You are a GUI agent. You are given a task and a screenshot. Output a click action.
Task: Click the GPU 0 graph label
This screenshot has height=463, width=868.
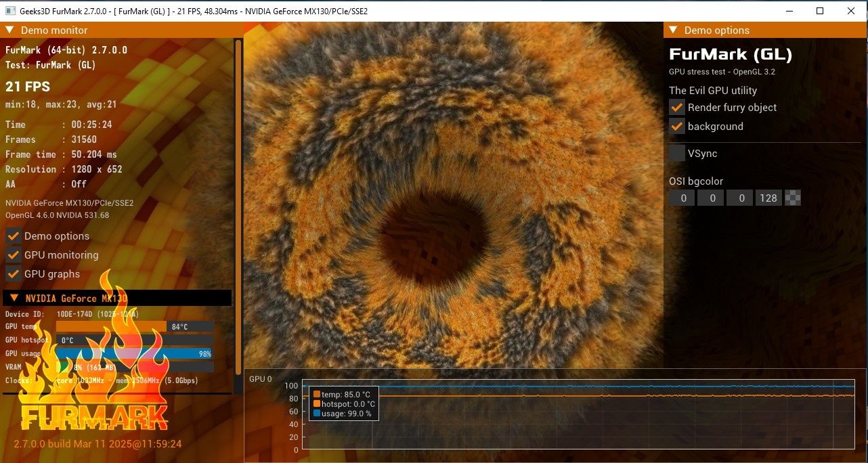[261, 379]
